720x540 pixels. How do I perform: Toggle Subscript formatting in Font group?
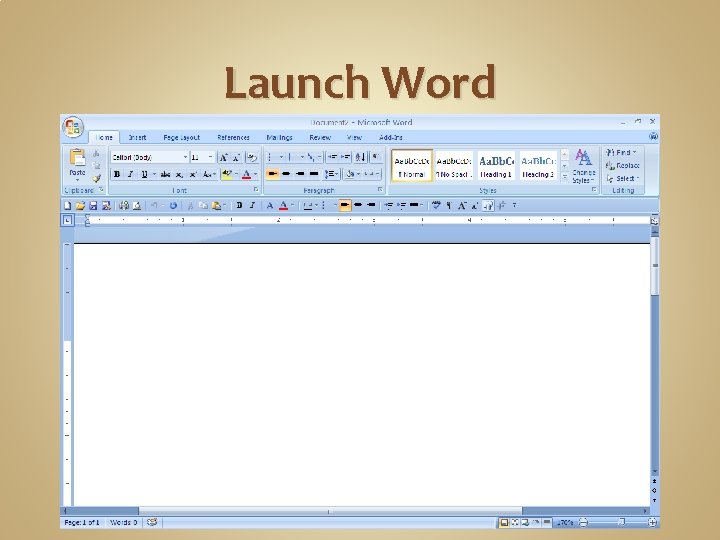pyautogui.click(x=180, y=174)
